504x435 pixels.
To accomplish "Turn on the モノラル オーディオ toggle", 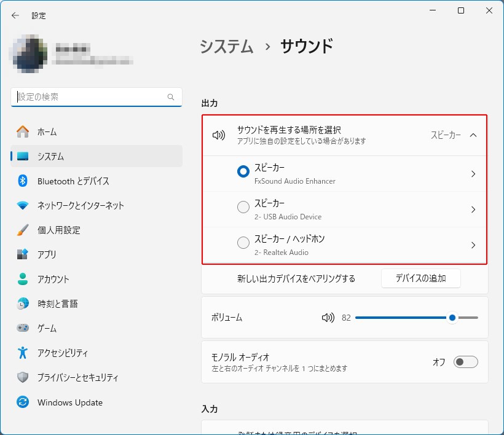I will point(465,362).
